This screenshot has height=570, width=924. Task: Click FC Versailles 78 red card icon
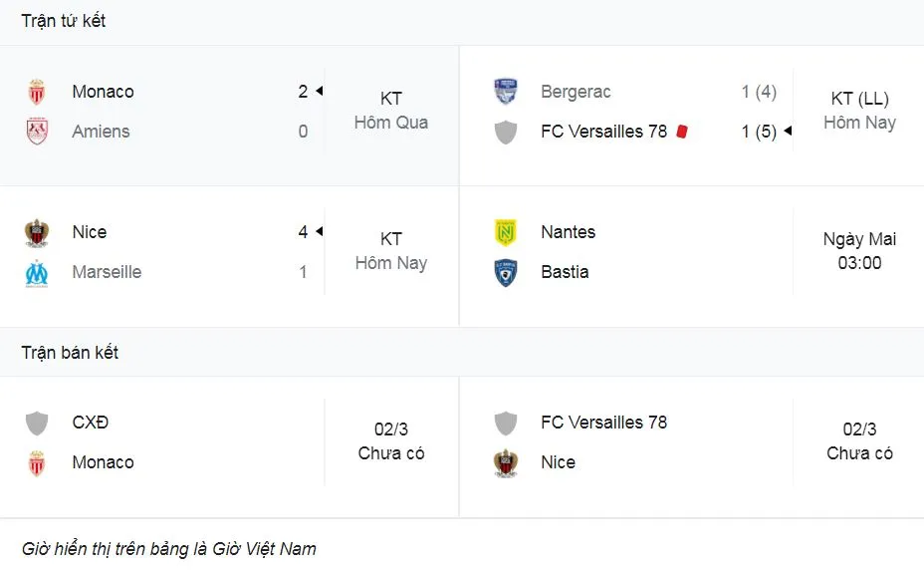click(682, 132)
